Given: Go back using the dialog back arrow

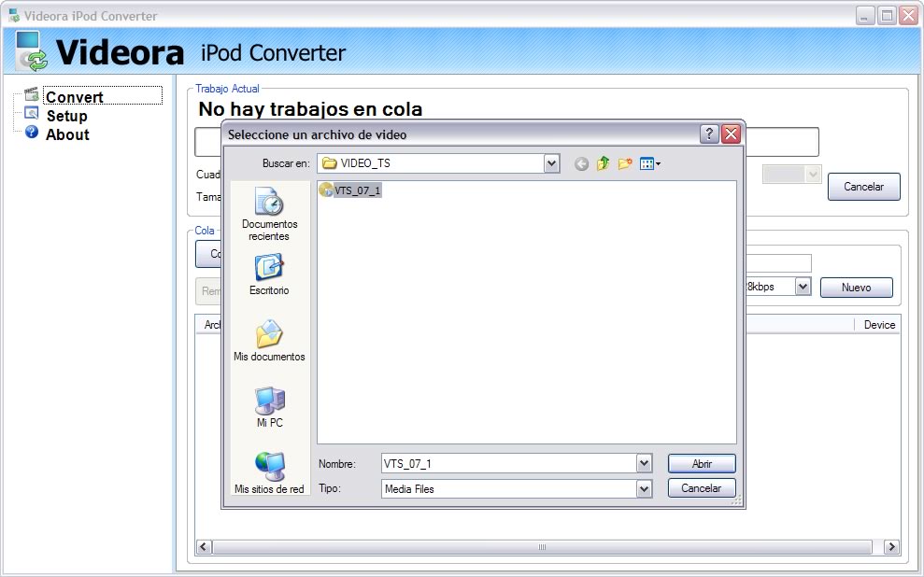Looking at the screenshot, I should tap(581, 164).
